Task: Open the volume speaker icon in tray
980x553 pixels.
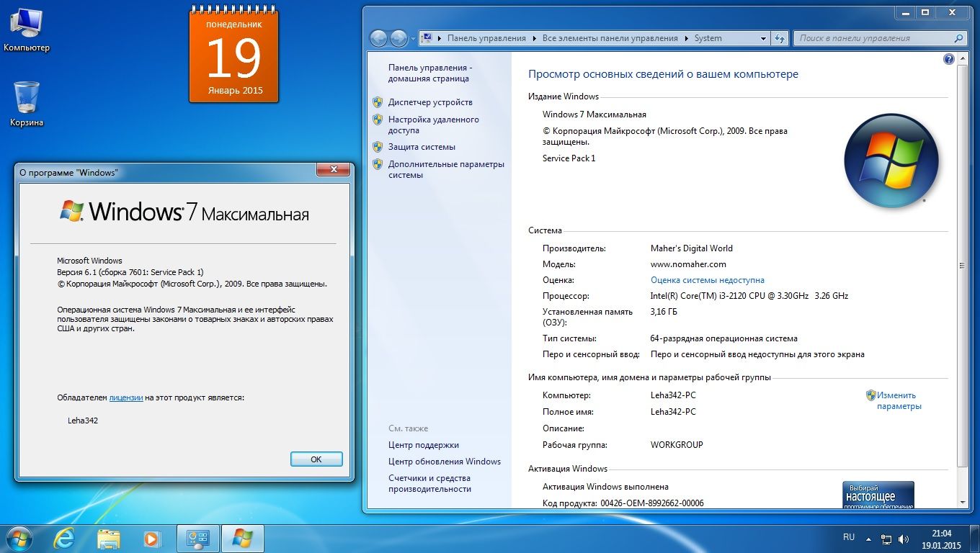Action: point(904,539)
